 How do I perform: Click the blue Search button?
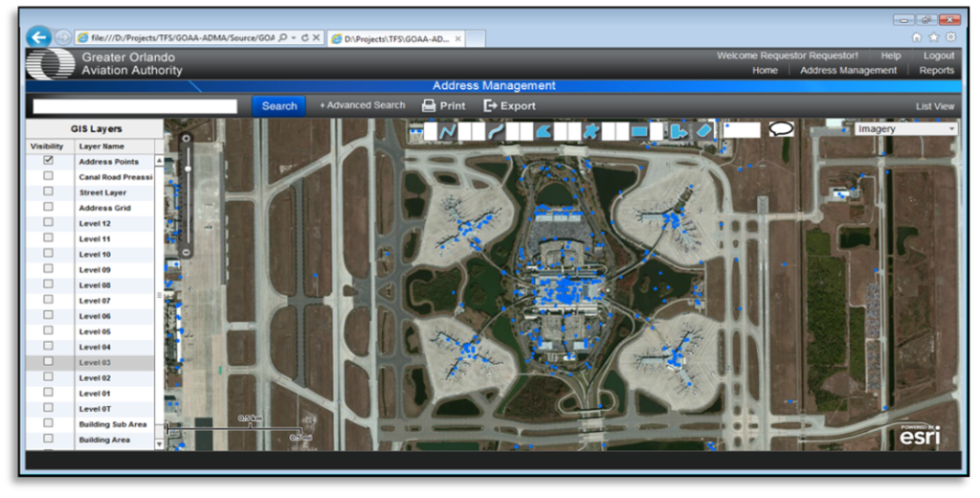coord(278,106)
